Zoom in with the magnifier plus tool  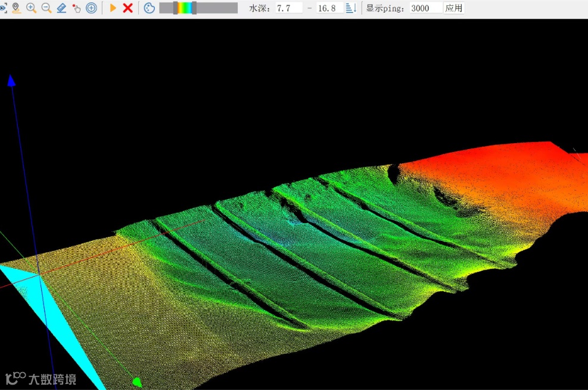pos(32,8)
